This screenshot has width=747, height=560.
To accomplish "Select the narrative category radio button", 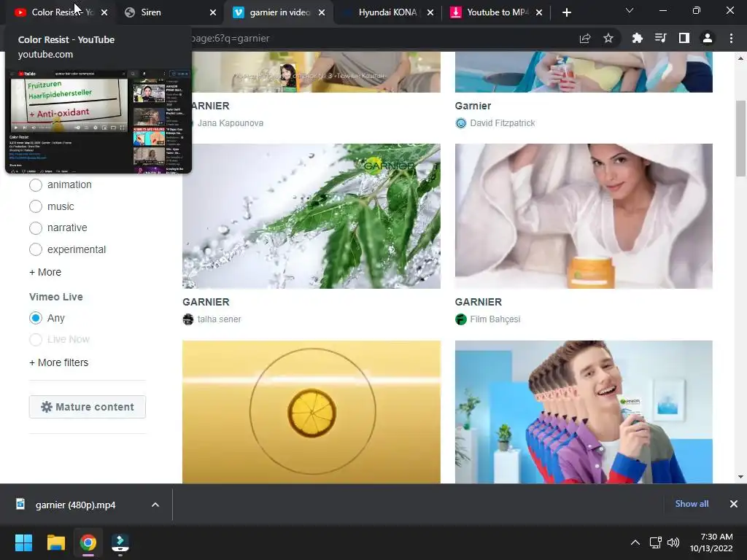I will [36, 228].
